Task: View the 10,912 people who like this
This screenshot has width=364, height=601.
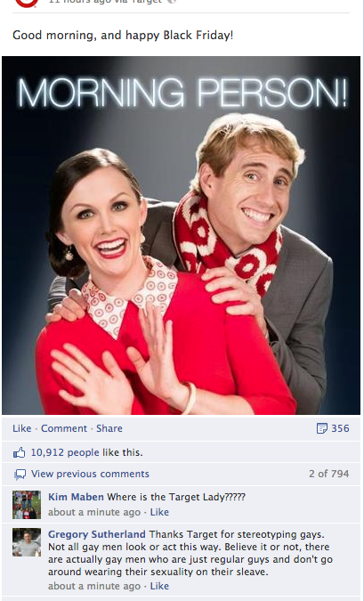Action: 65,452
